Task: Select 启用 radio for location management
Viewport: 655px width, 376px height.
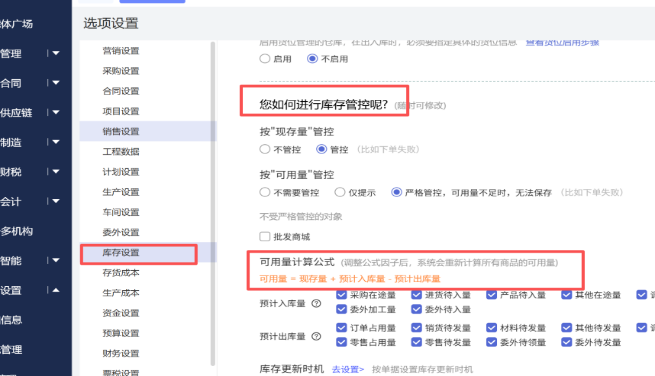Action: [264, 58]
